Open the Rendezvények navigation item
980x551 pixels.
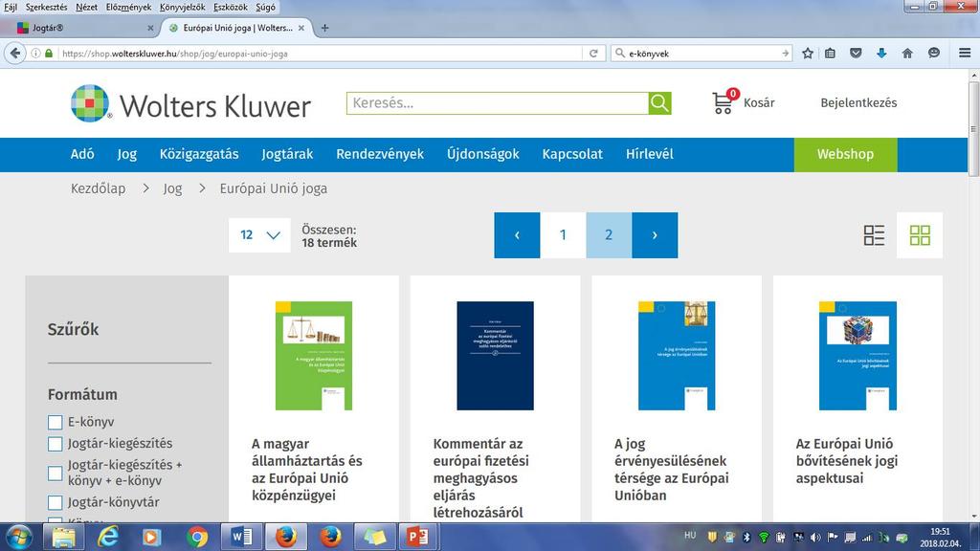click(x=380, y=154)
